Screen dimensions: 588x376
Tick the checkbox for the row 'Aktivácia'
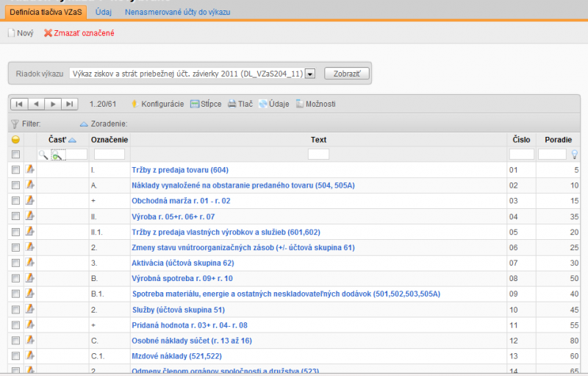pyautogui.click(x=15, y=263)
